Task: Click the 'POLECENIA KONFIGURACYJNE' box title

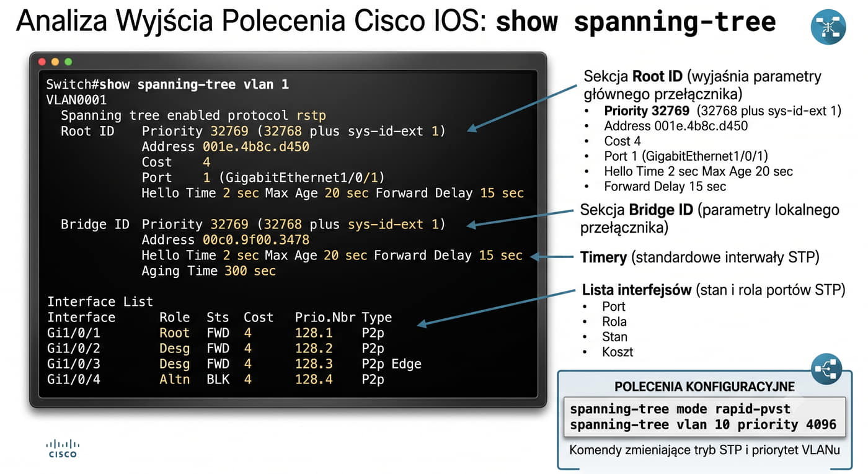Action: click(704, 387)
